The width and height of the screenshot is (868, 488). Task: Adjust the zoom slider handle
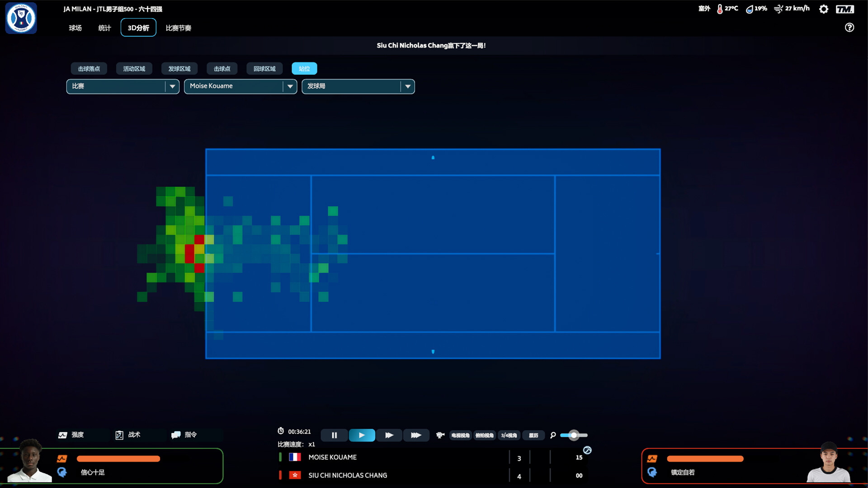pyautogui.click(x=574, y=435)
